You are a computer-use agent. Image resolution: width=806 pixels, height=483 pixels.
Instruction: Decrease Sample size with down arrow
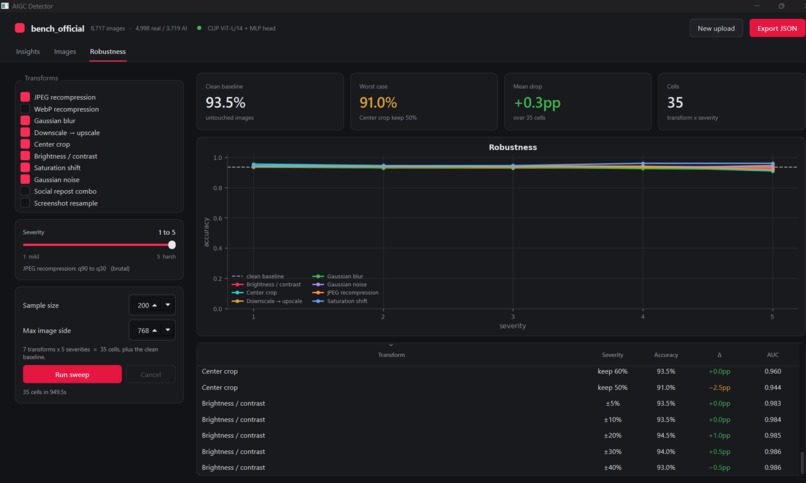click(x=168, y=305)
